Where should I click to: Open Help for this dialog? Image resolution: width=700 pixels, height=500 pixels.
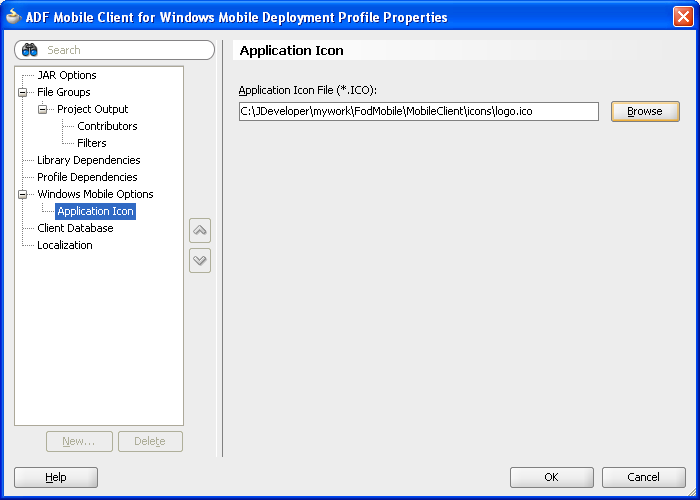click(56, 477)
